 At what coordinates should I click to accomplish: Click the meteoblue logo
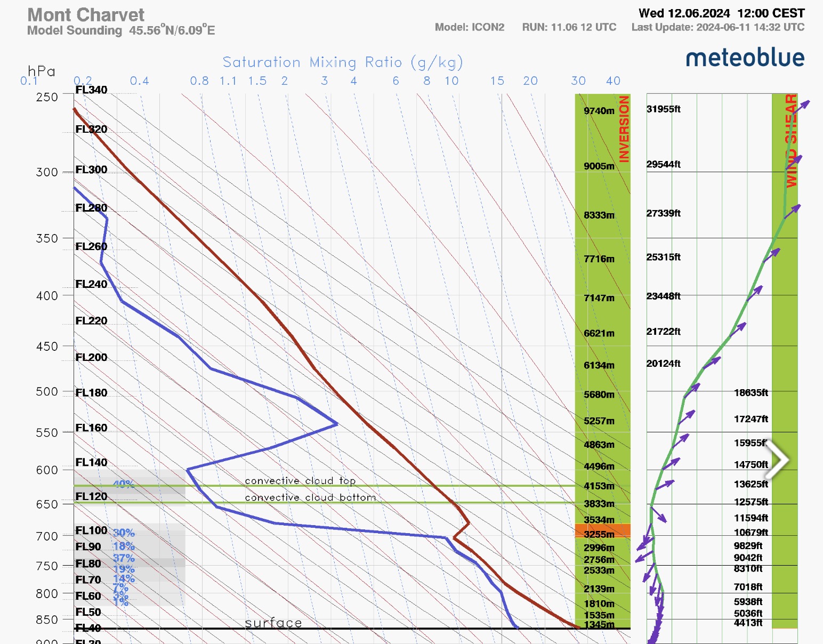click(x=745, y=58)
